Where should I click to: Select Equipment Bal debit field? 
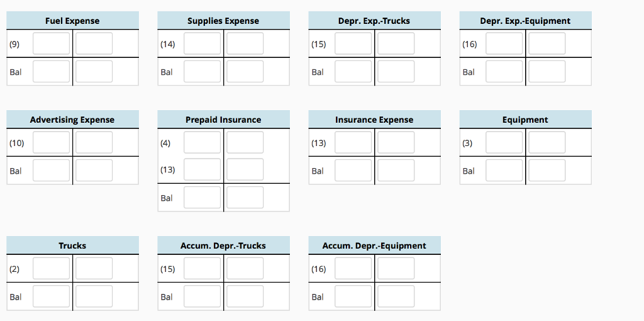(x=504, y=170)
